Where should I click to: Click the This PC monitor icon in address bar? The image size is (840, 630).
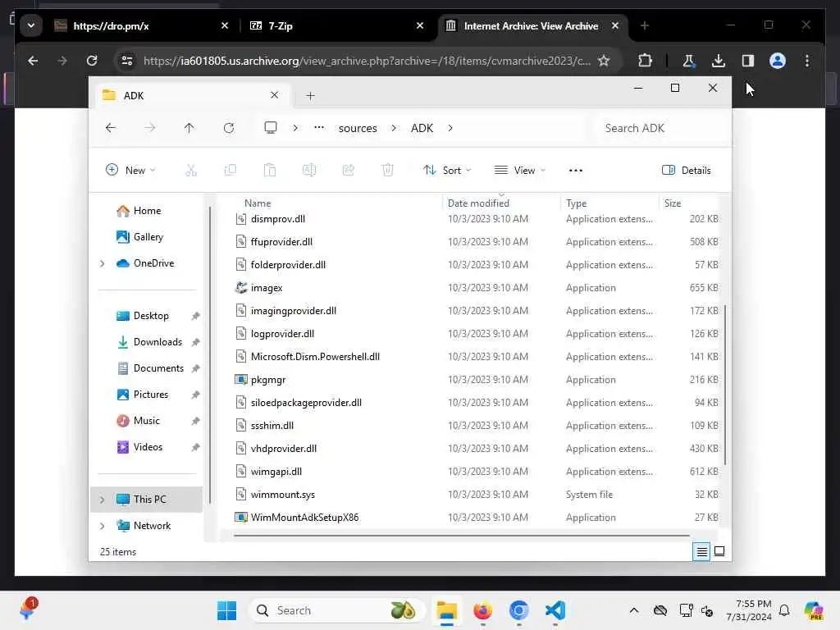(x=271, y=128)
